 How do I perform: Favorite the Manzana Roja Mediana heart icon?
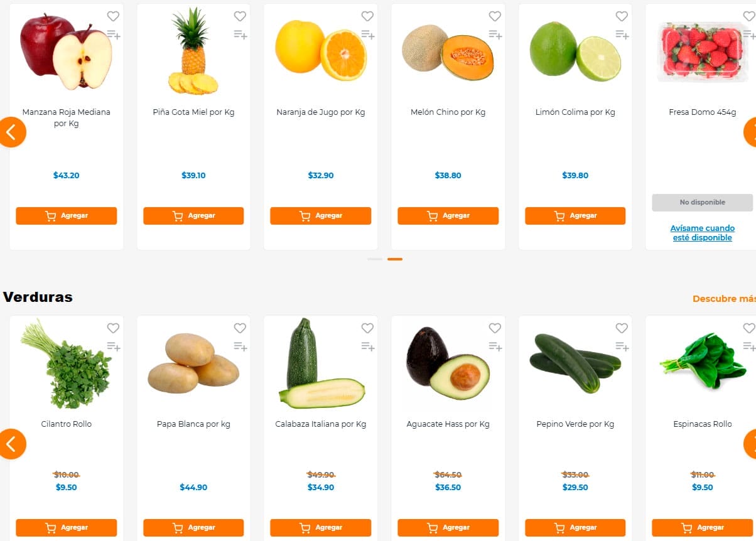(x=113, y=16)
